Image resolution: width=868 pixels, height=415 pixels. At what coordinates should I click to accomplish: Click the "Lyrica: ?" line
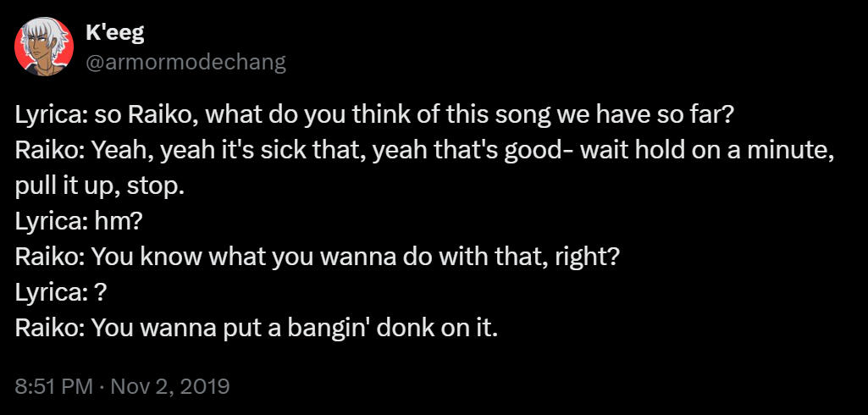point(60,291)
